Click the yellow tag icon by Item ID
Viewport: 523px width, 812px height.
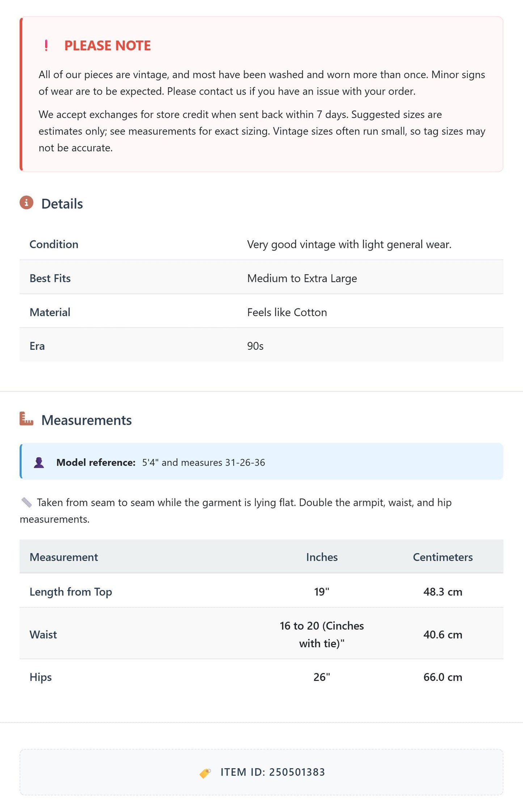coord(205,773)
